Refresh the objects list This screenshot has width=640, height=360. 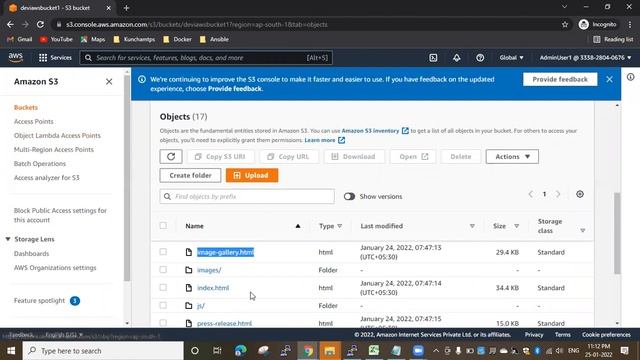pyautogui.click(x=171, y=157)
